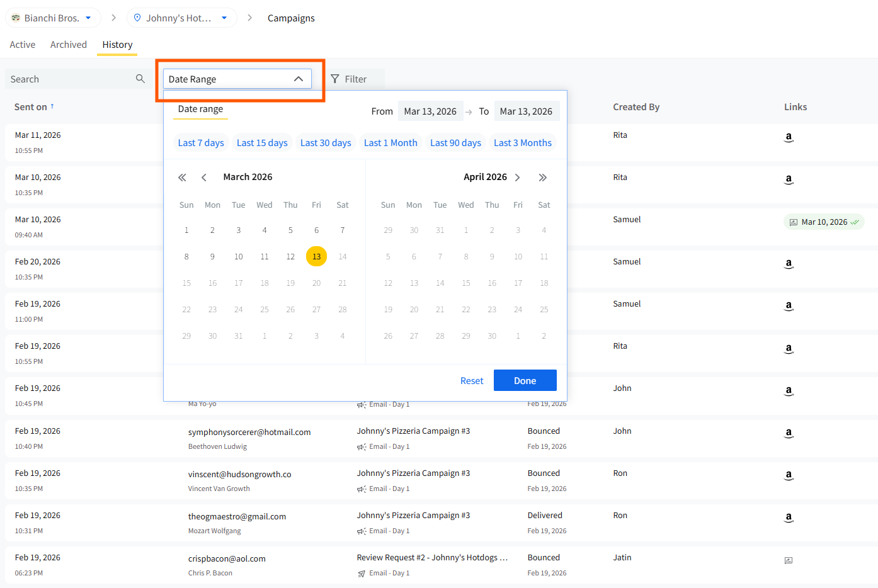Choose Last 1 Month preset
The height and width of the screenshot is (588, 878).
391,143
